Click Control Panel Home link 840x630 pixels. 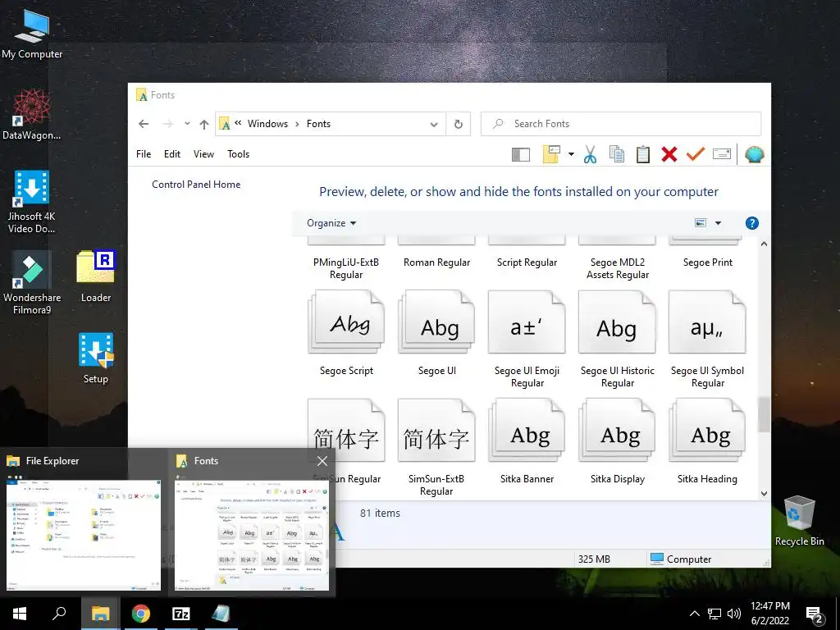click(x=196, y=185)
